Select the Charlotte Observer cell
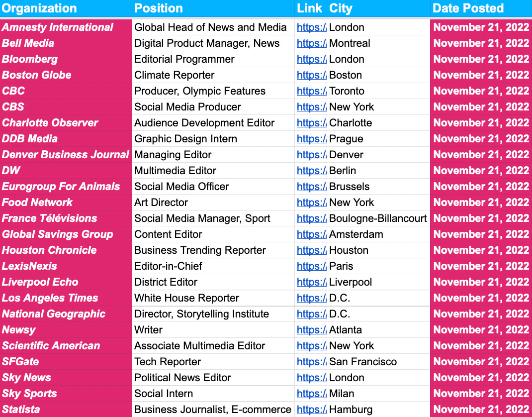 (x=66, y=122)
